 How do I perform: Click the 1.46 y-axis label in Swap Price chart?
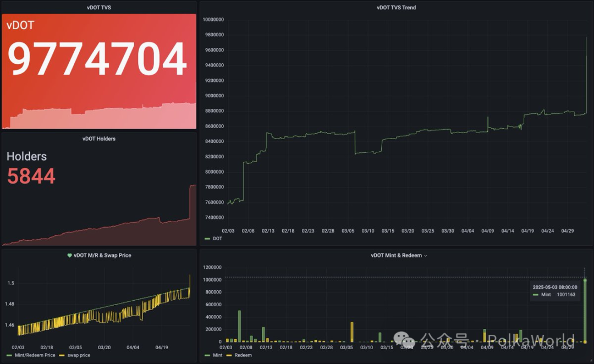(x=10, y=325)
